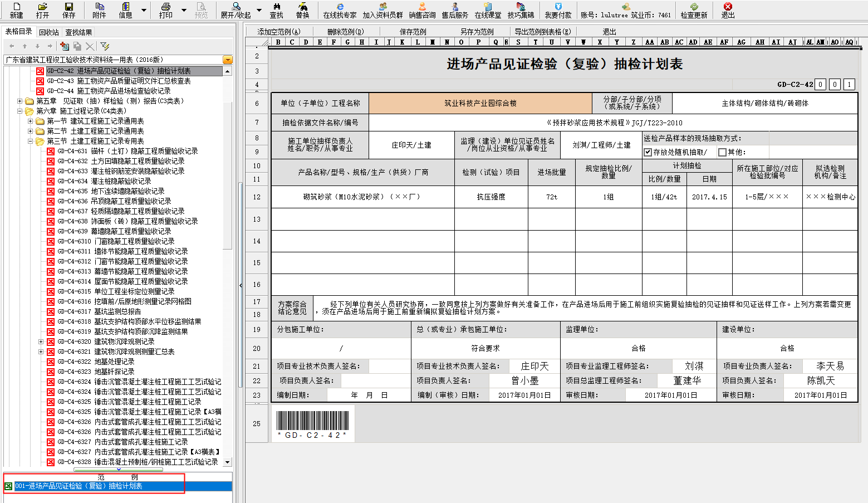Click the down arrow icon in directory toolbar
Viewport: 868px width, 503px height.
37,46
